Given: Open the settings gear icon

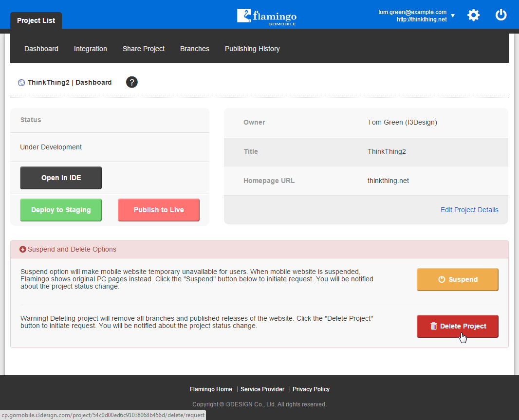Looking at the screenshot, I should (x=473, y=15).
